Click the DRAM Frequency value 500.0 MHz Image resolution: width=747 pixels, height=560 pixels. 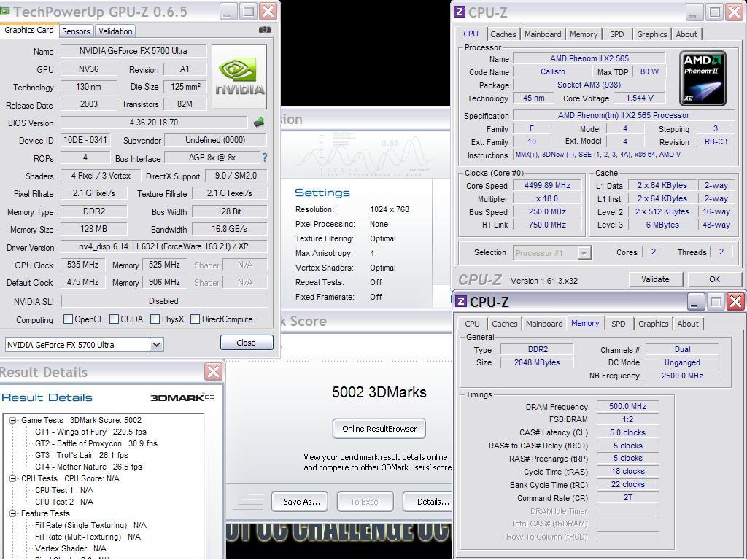click(x=627, y=406)
